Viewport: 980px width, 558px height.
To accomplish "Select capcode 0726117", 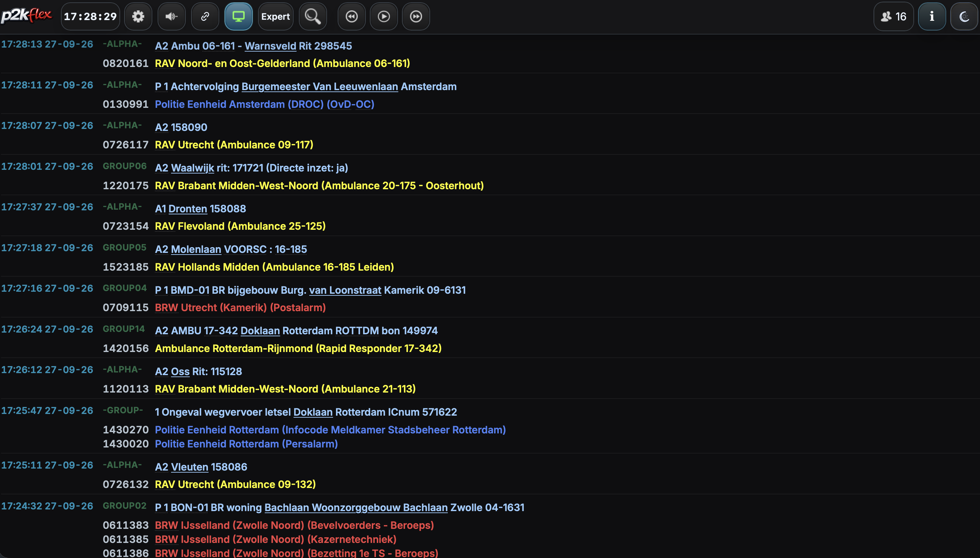I will coord(126,145).
